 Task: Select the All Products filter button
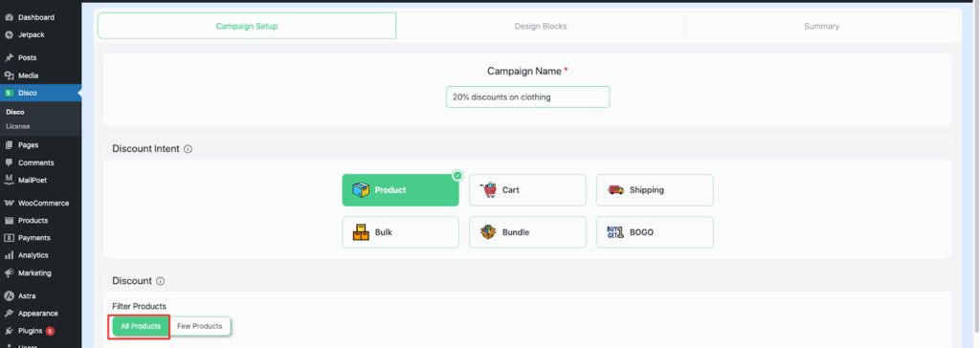141,326
